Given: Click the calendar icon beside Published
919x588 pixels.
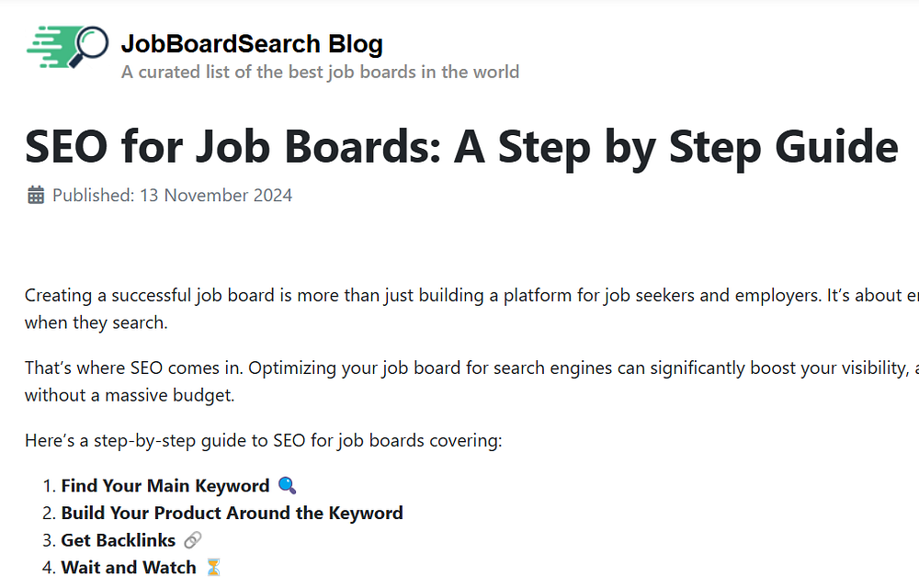Looking at the screenshot, I should pos(36,195).
